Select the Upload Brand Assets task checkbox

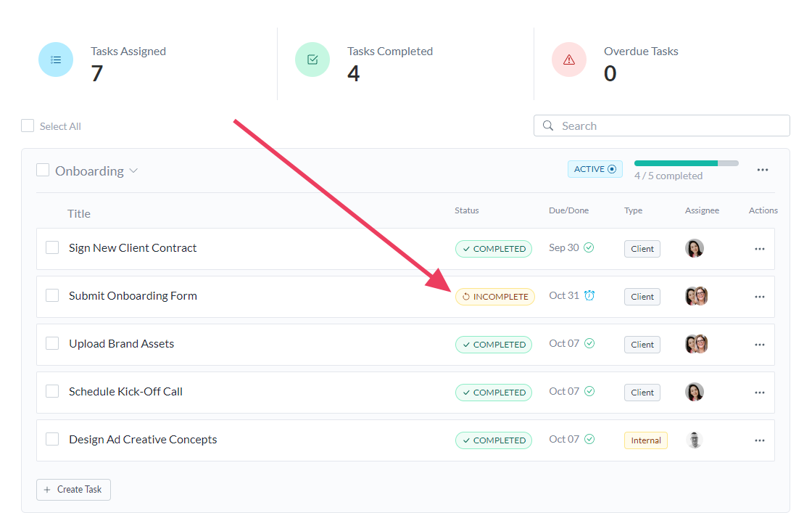pos(52,343)
